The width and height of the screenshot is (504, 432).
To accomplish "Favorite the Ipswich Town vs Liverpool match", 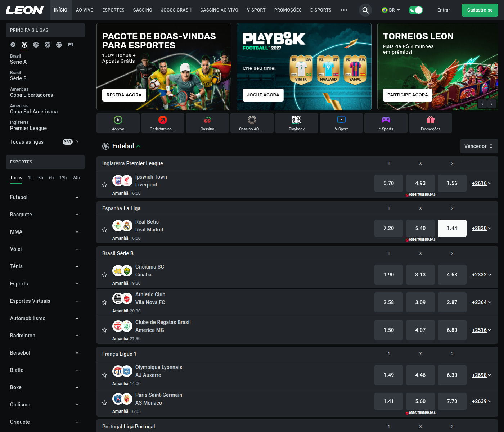I will pos(104,185).
